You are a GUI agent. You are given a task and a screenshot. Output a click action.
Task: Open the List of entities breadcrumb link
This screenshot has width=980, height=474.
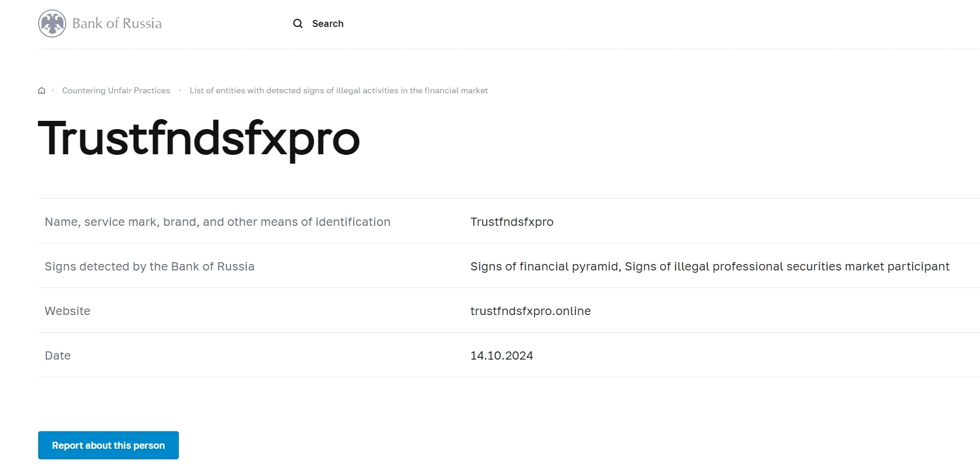tap(338, 90)
